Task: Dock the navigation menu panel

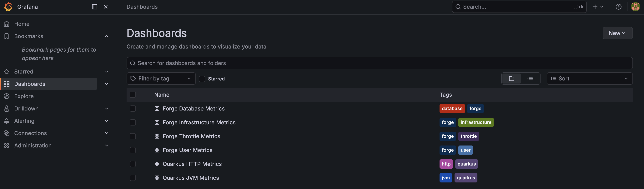Action: pos(94,7)
